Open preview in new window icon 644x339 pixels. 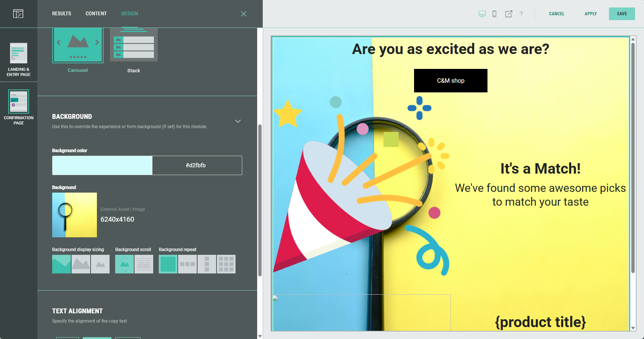[x=508, y=14]
